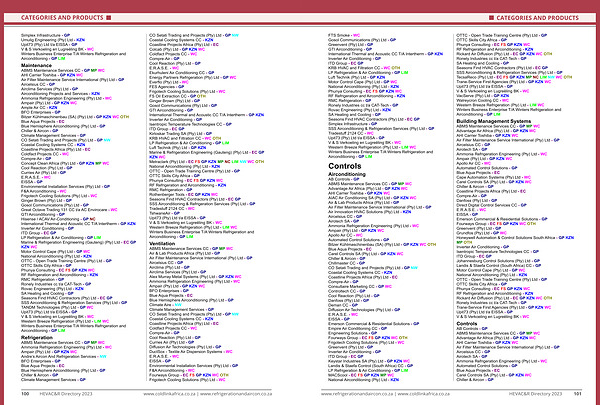Viewport: 600px width, 405px height.
Task: Select the FTS Smoke entry
Action: tap(344, 35)
